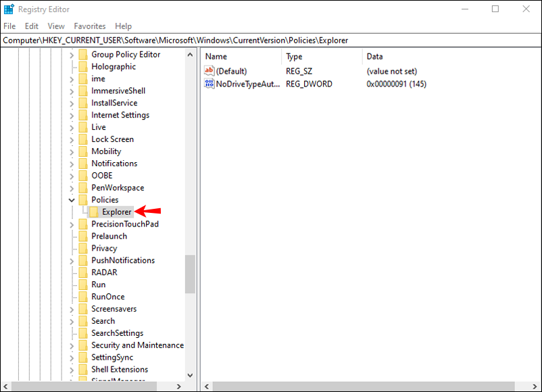The image size is (542, 392).
Task: Select the (Default) string value icon
Action: pos(209,71)
